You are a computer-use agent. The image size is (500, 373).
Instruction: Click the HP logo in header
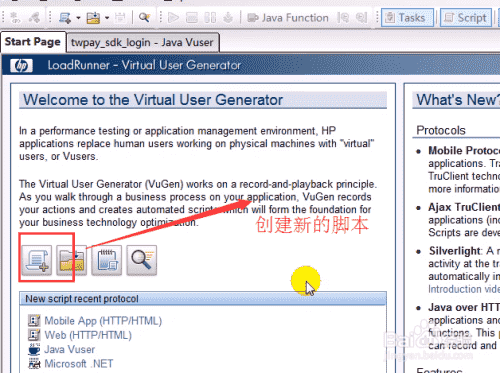pos(21,65)
